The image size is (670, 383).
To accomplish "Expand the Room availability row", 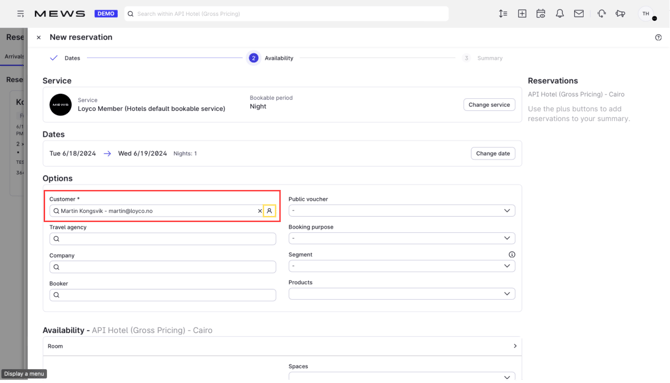I will 282,346.
